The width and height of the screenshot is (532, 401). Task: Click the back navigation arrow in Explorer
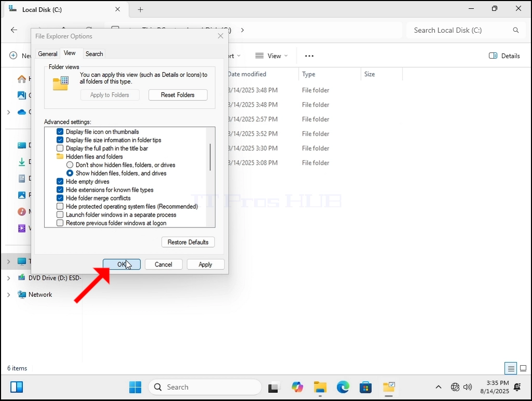14,30
